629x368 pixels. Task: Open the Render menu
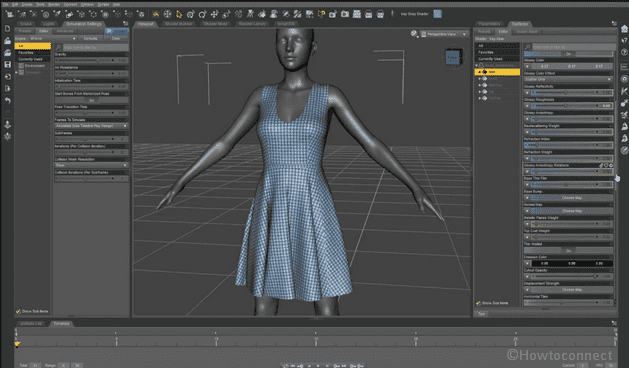tap(54, 4)
